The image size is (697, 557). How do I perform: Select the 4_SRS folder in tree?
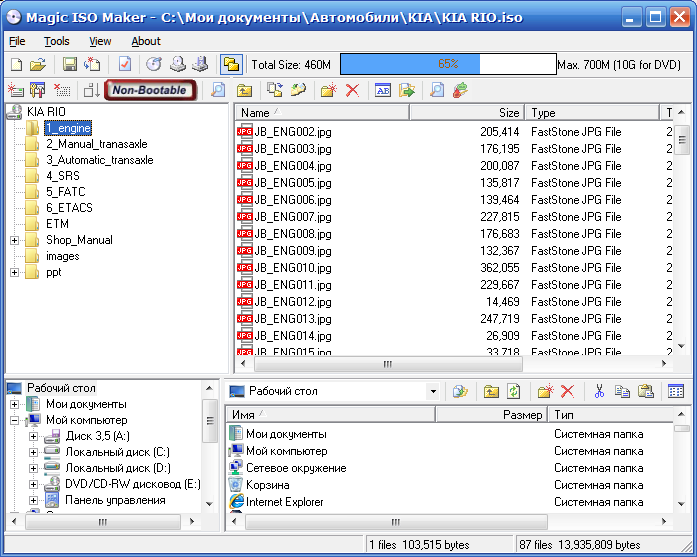pyautogui.click(x=63, y=176)
